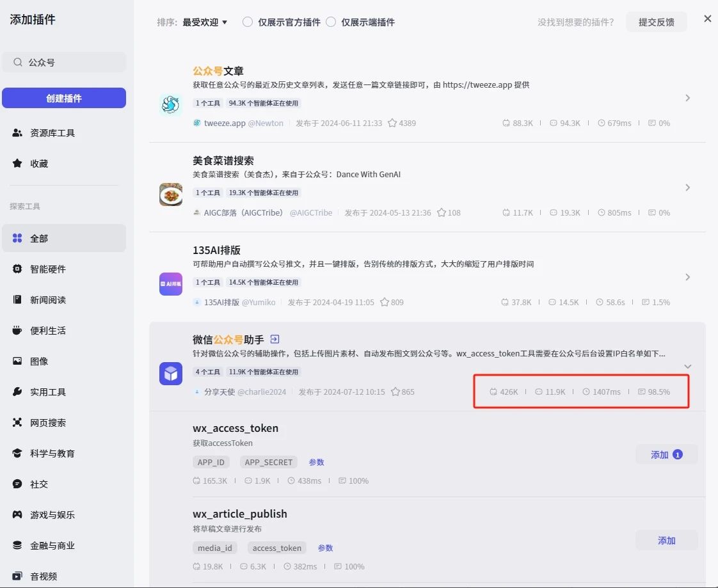Screen dimensions: 718x588
Task: Click the 科学与教育 graduation cap icon
Action: point(17,453)
